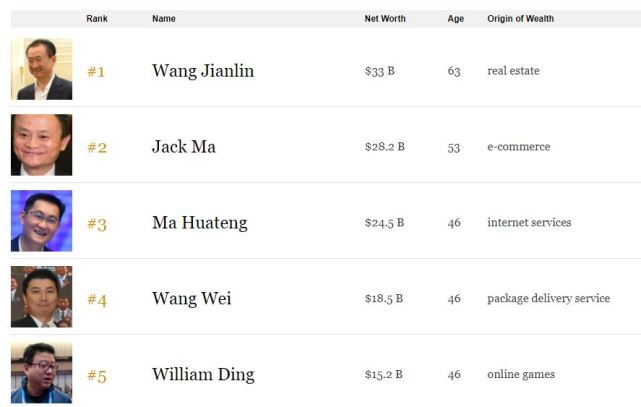This screenshot has width=641, height=407.
Task: Sort by the Rank column header
Action: tap(97, 19)
